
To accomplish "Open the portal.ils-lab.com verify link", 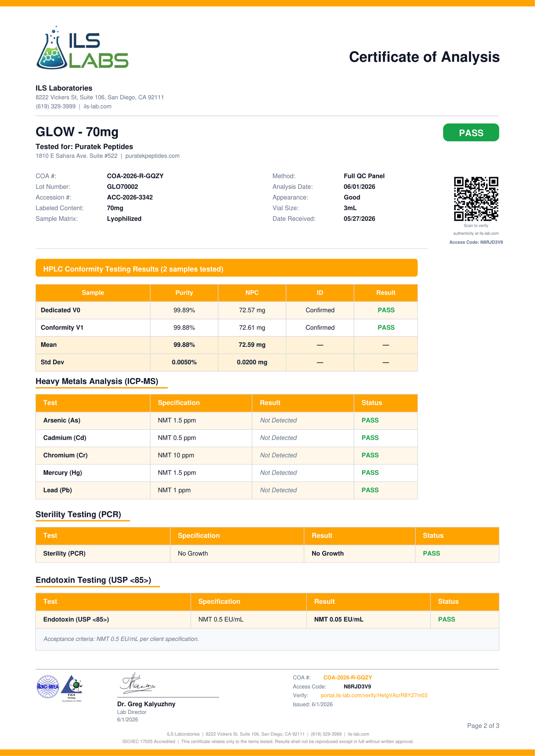I will 374,695.
